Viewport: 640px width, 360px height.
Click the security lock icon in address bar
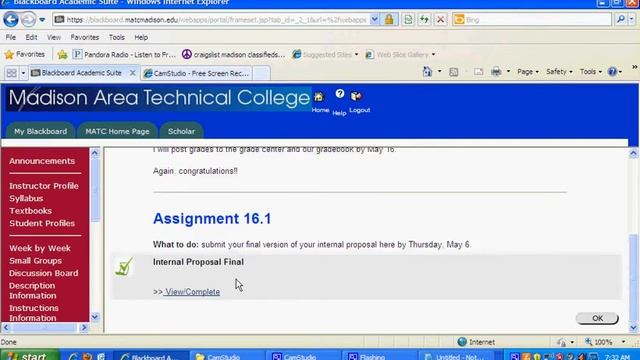point(389,20)
